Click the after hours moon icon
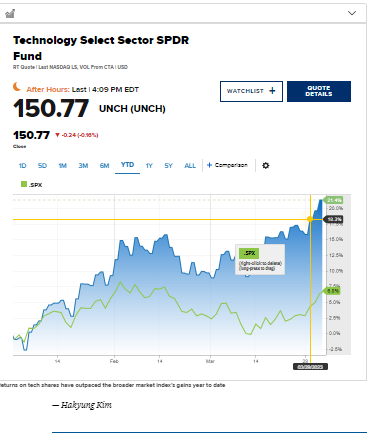 click(17, 87)
